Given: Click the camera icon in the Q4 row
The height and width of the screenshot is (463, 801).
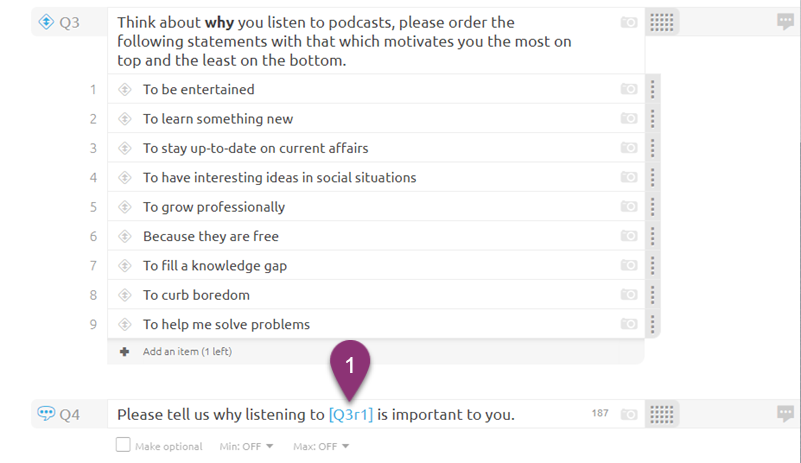Looking at the screenshot, I should point(629,414).
